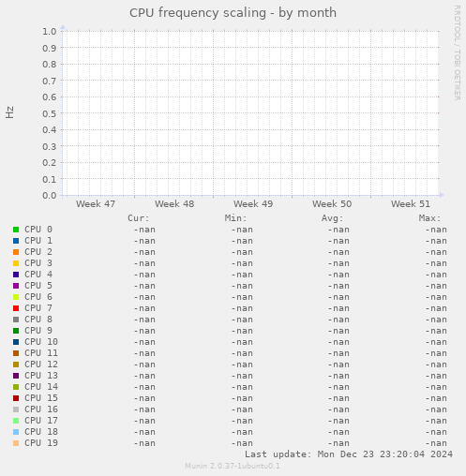Click the 'Max:' column header
The image size is (466, 476).
tap(429, 218)
